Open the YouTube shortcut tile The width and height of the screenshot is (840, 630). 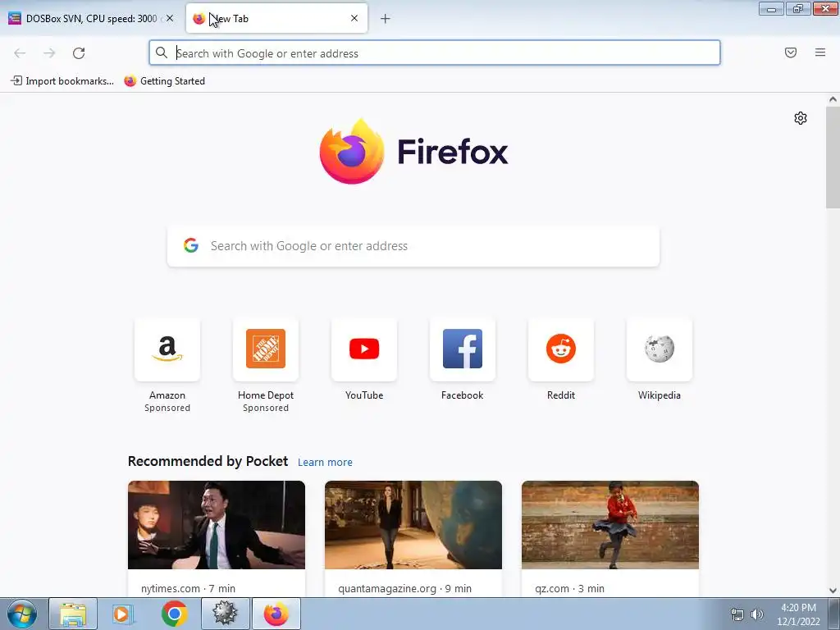[x=364, y=349]
